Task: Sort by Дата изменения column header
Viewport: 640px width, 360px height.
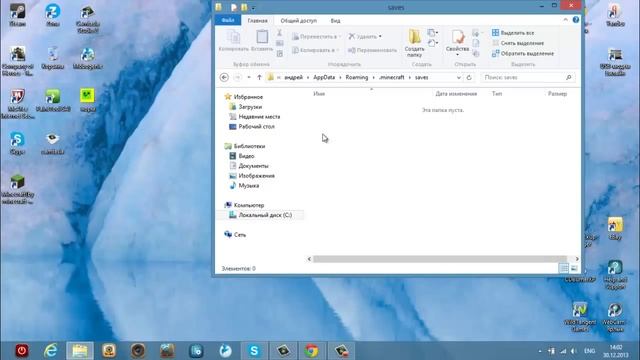Action: point(456,94)
